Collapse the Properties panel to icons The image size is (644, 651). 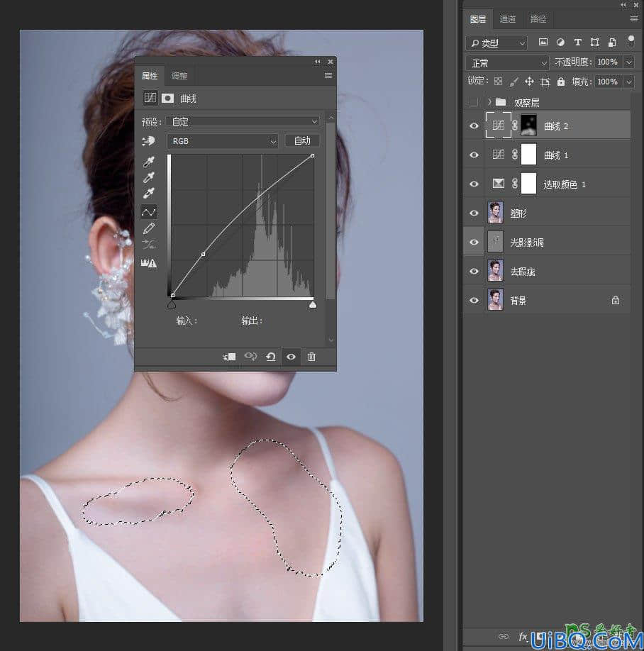point(318,62)
